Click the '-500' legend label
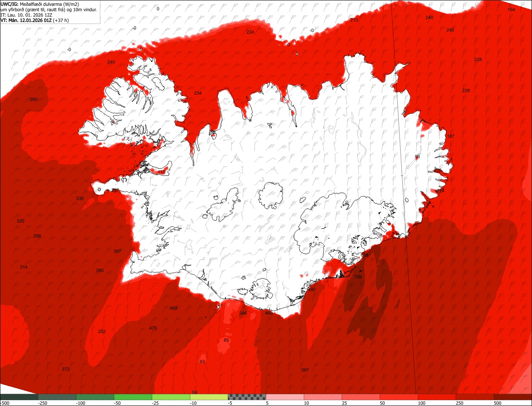The image size is (532, 406). click(5, 403)
